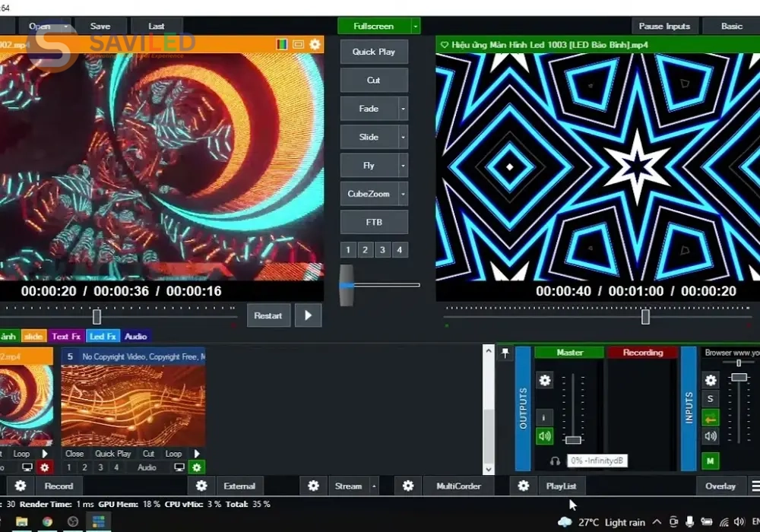Screen dimensions: 760x532
Task: Open Master audio settings gear
Action: tap(545, 381)
